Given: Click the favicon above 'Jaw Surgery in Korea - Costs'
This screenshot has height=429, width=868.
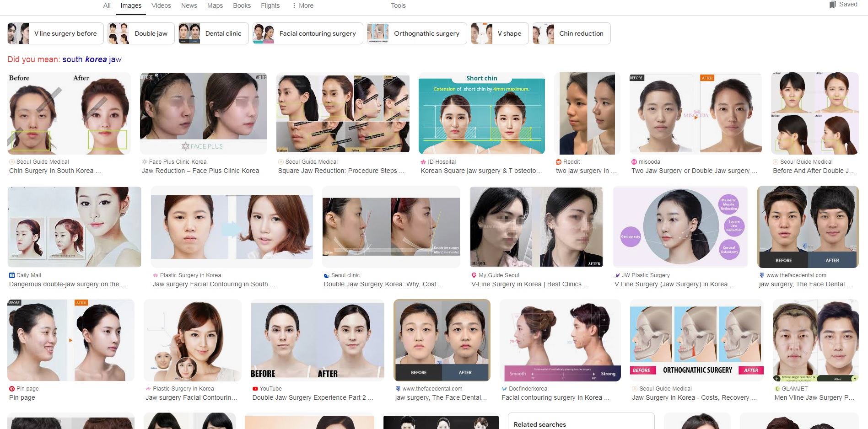Looking at the screenshot, I should (x=635, y=389).
